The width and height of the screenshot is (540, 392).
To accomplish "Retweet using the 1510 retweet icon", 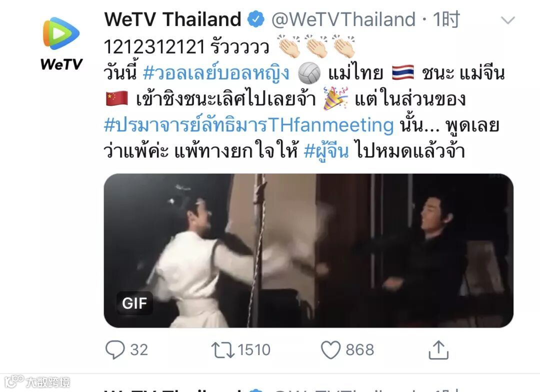I will pos(222,350).
